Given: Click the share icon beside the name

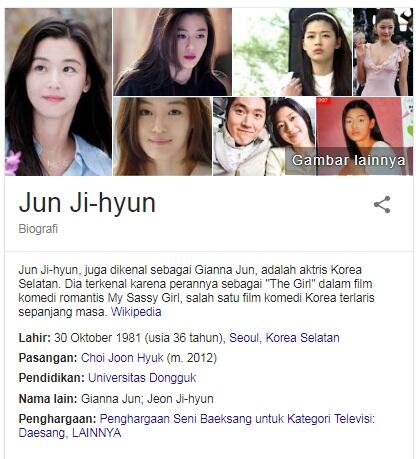Looking at the screenshot, I should click(x=382, y=204).
